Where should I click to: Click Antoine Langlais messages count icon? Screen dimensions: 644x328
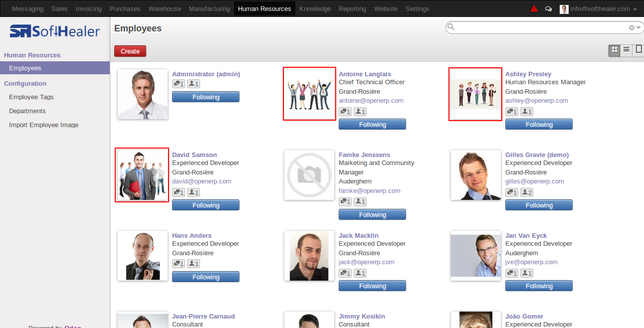click(x=345, y=112)
